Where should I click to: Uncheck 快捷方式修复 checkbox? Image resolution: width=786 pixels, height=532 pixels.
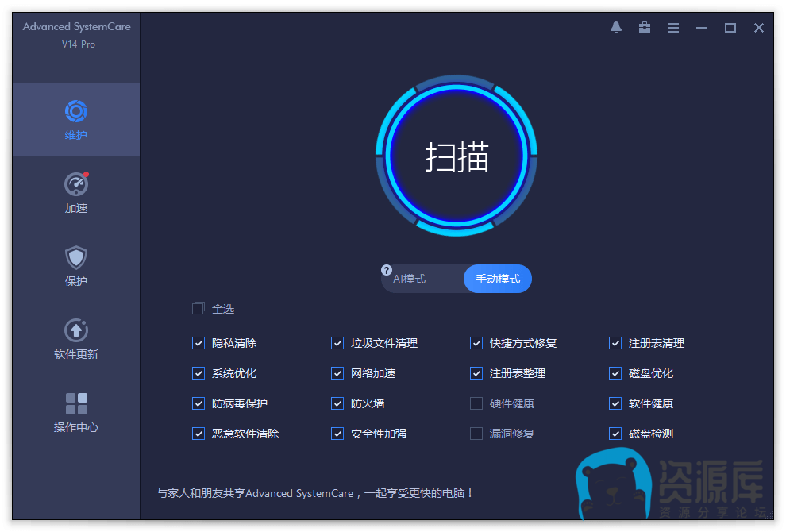point(476,343)
